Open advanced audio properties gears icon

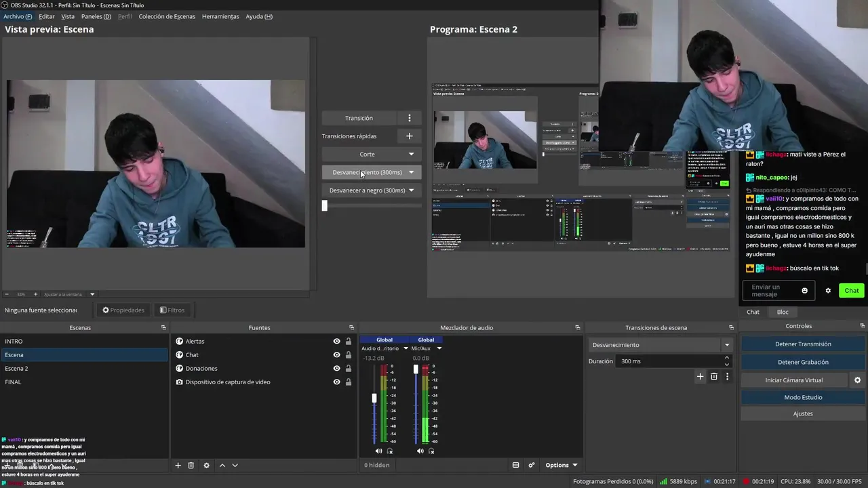tap(532, 465)
